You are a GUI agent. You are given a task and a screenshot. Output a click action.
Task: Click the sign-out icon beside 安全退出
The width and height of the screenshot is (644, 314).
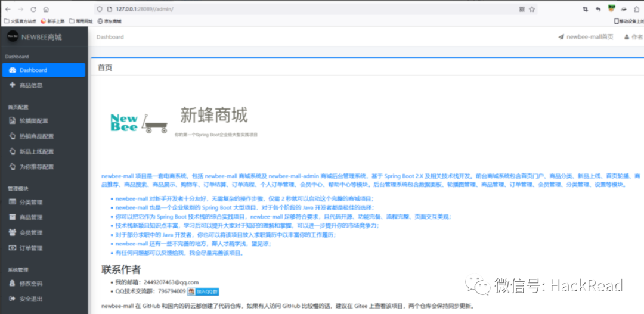point(12,299)
